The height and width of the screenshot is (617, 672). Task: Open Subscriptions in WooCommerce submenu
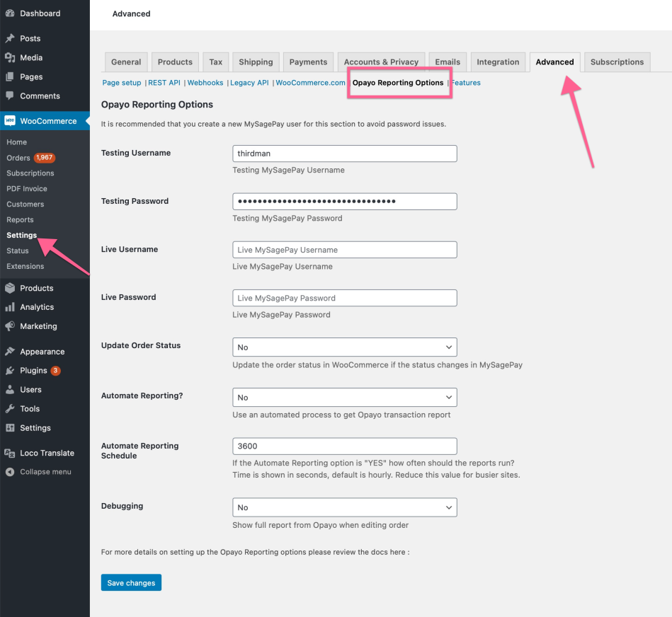point(30,173)
